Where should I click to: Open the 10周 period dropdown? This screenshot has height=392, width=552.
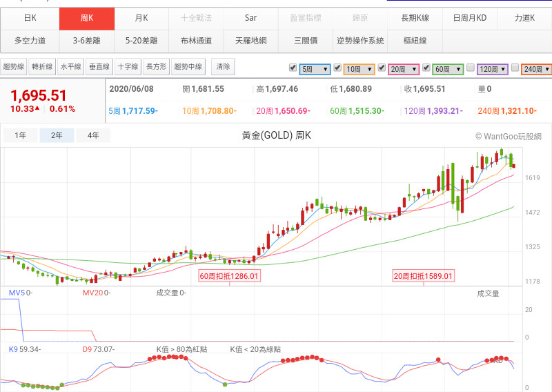[359, 69]
